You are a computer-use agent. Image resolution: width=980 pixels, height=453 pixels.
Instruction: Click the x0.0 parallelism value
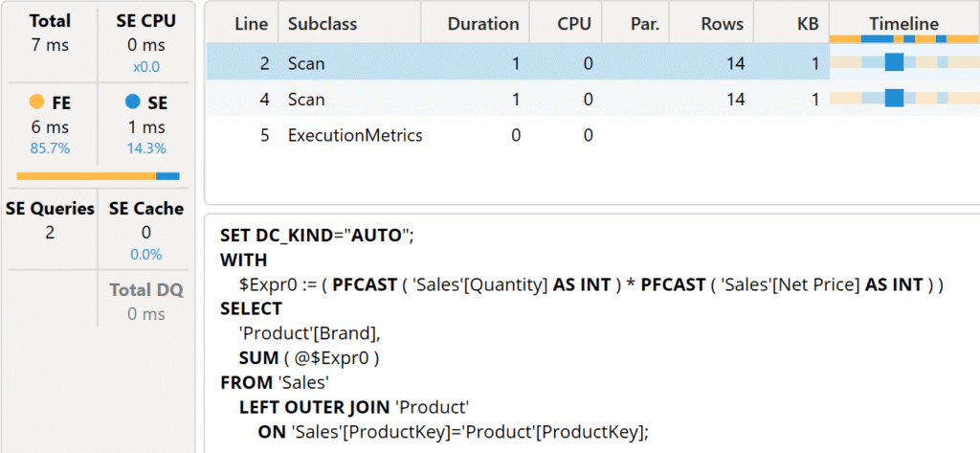145,66
